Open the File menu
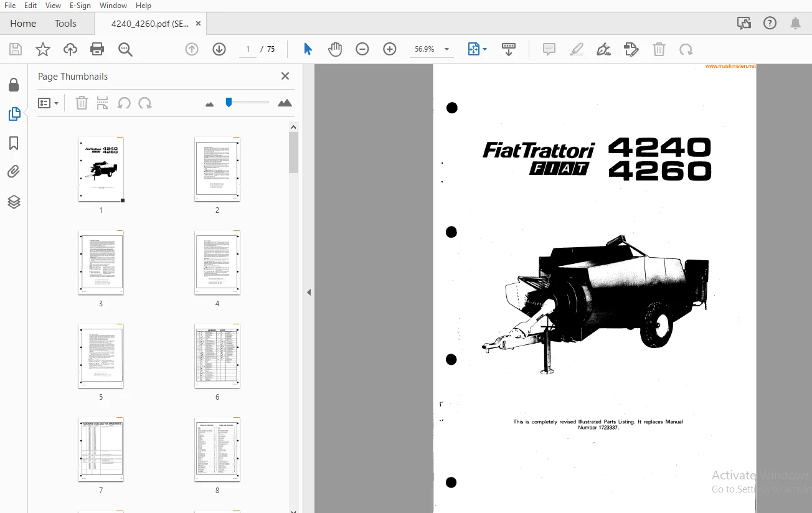 pyautogui.click(x=10, y=6)
